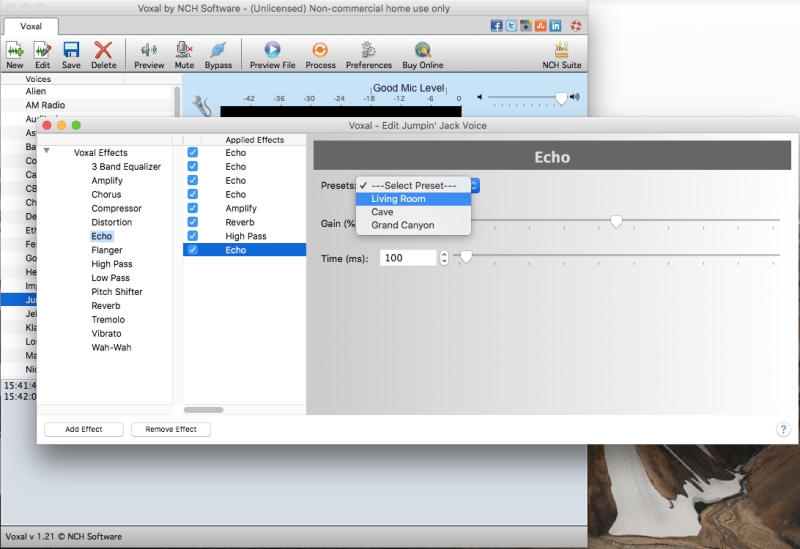The width and height of the screenshot is (800, 549).
Task: Select Wah-Wah in the effects tree
Action: click(x=111, y=347)
